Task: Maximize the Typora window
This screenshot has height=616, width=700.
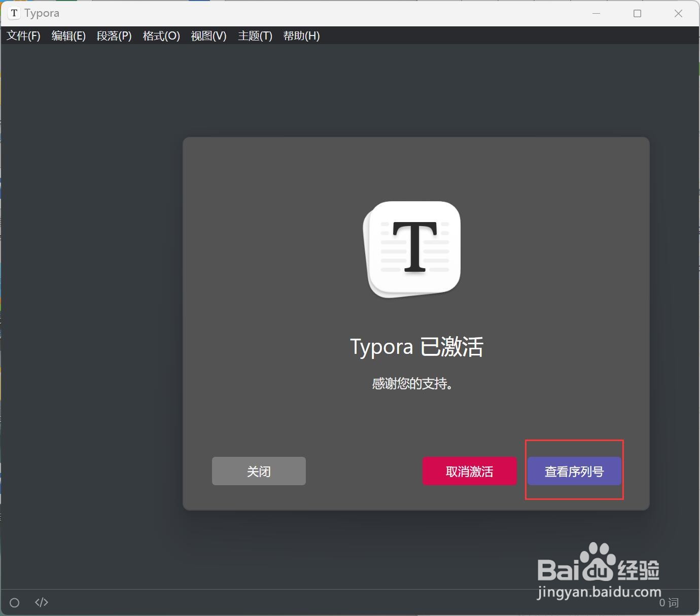Action: [x=638, y=13]
